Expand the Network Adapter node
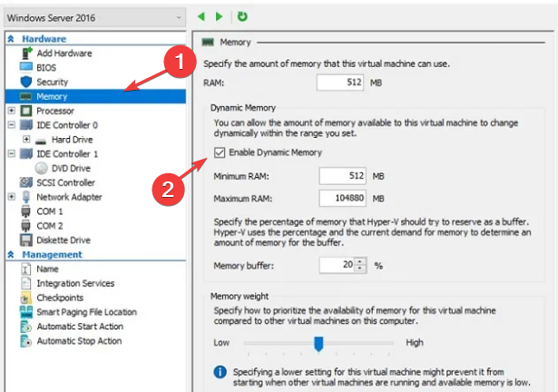558x392 pixels. point(12,197)
